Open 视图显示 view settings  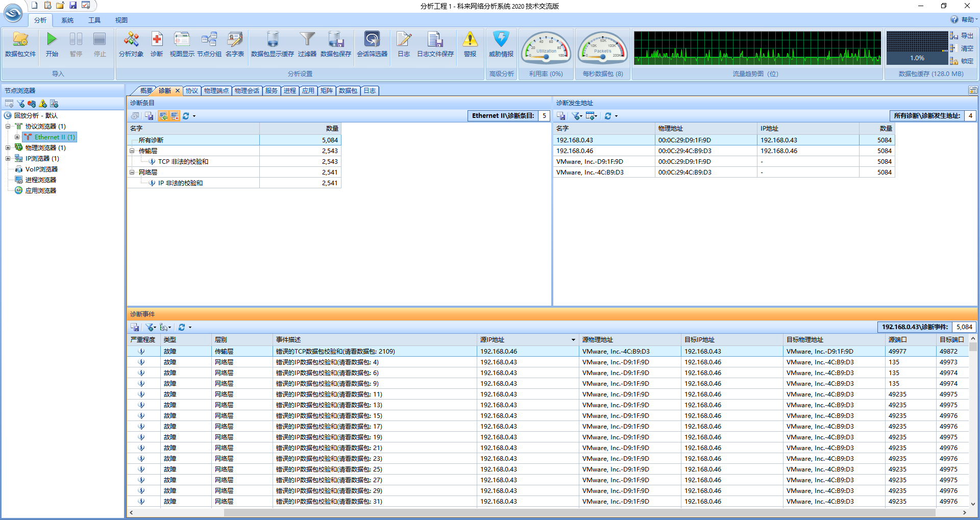tap(182, 45)
